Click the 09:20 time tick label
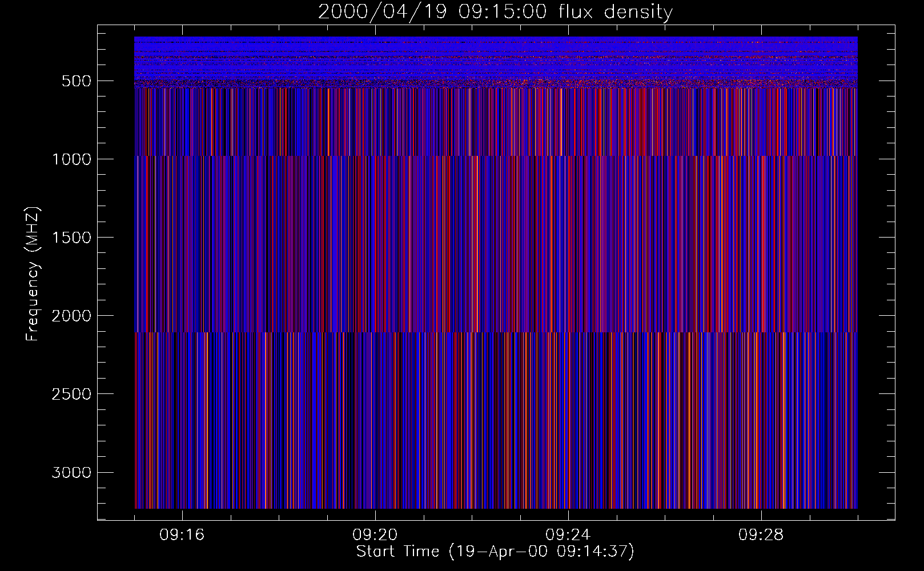Image resolution: width=924 pixels, height=571 pixels. pyautogui.click(x=375, y=535)
